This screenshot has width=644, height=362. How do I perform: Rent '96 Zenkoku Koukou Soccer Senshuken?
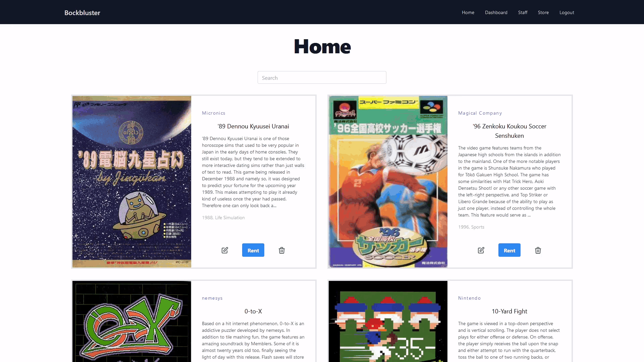point(509,250)
